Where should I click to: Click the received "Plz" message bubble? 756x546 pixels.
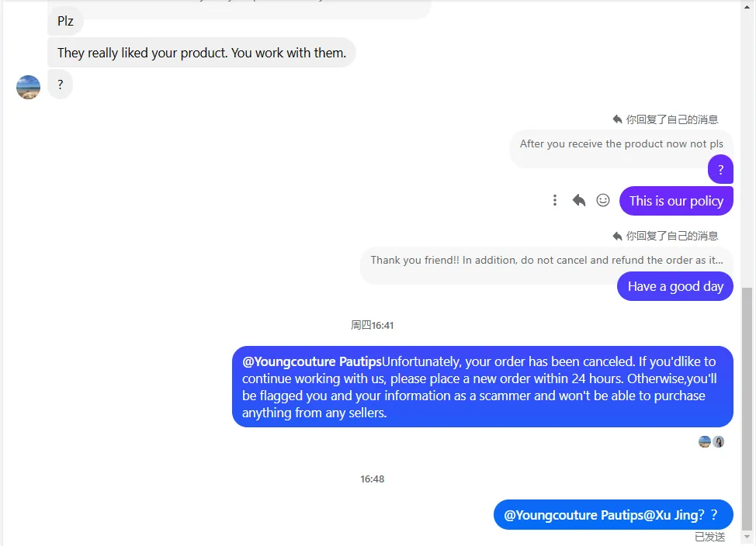point(66,21)
